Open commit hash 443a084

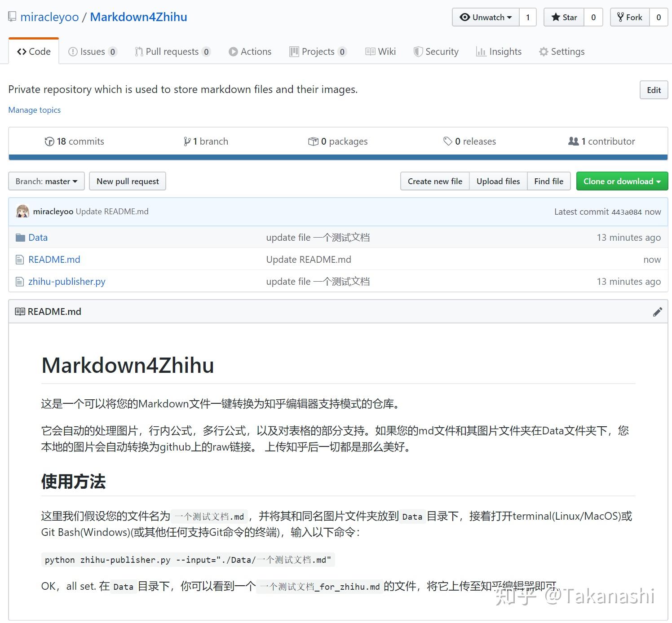click(626, 212)
